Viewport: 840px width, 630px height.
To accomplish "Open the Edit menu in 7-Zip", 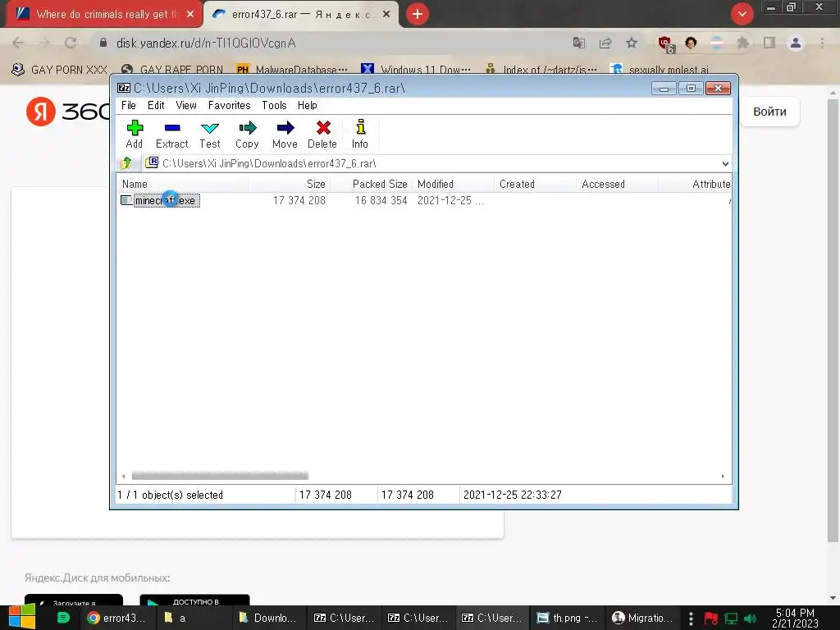I will pos(156,106).
